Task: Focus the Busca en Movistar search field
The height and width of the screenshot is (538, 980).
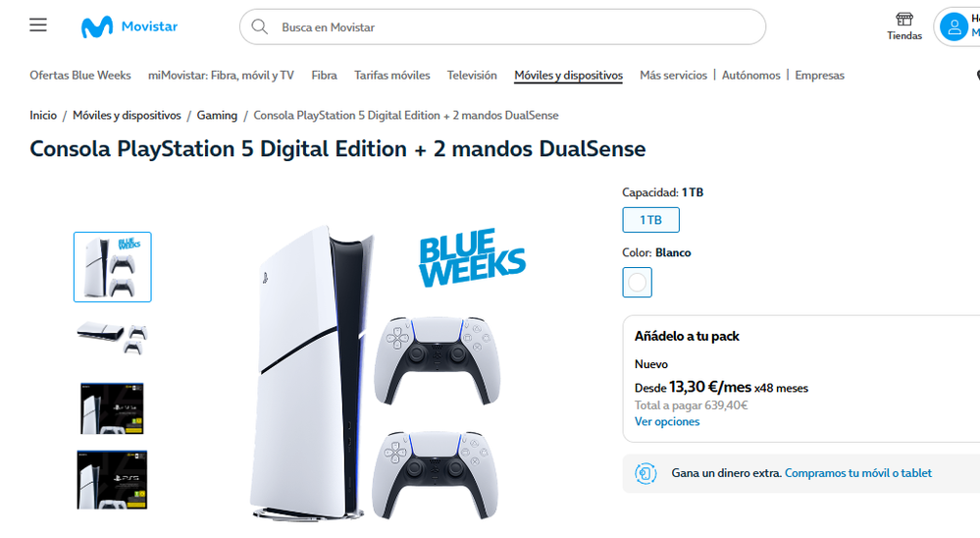Action: pos(502,27)
